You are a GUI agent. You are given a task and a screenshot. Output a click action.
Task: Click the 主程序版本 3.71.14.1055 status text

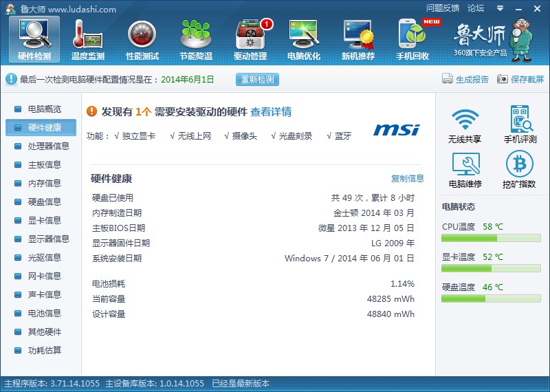(x=52, y=383)
